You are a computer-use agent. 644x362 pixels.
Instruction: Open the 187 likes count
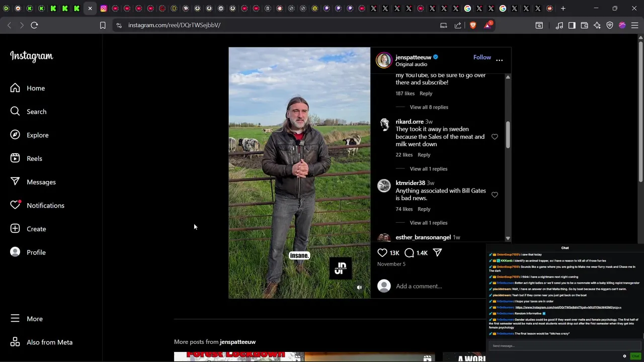pyautogui.click(x=405, y=94)
